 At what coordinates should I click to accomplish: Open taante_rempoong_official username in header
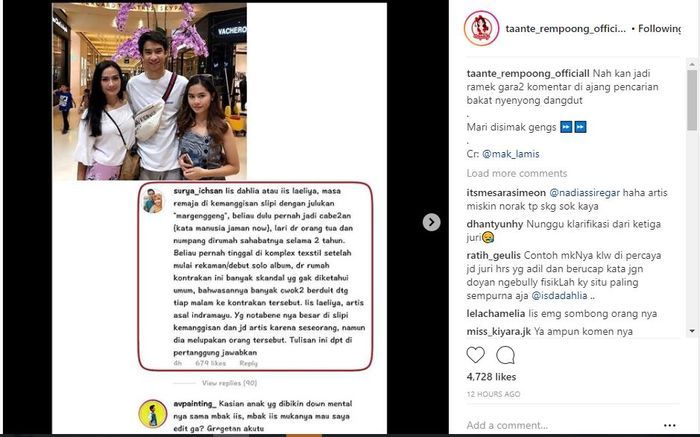(566, 29)
